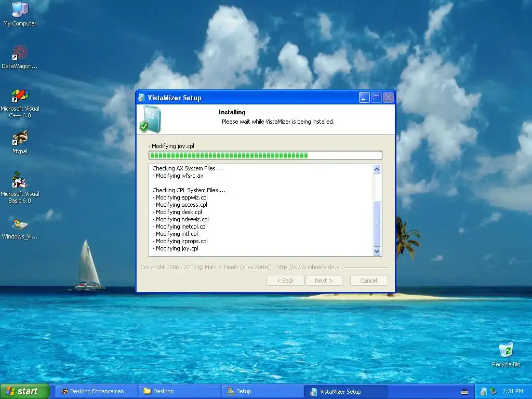Click 'Checking AX System Files ...' log line
This screenshot has height=399, width=532.
188,168
